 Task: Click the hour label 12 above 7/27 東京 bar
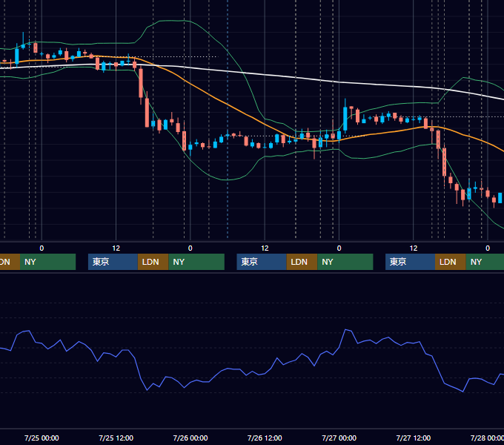pos(414,248)
